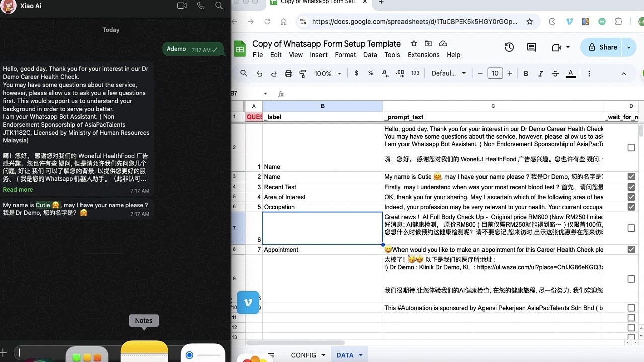Decrease decimal places

click(x=385, y=73)
